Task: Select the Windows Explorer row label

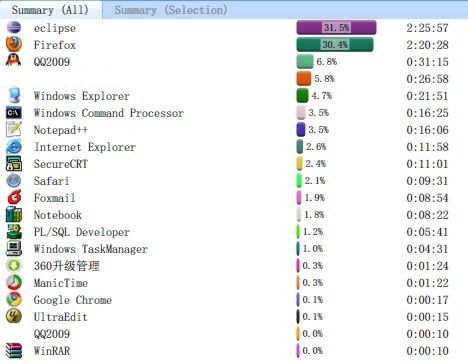Action: pos(82,96)
